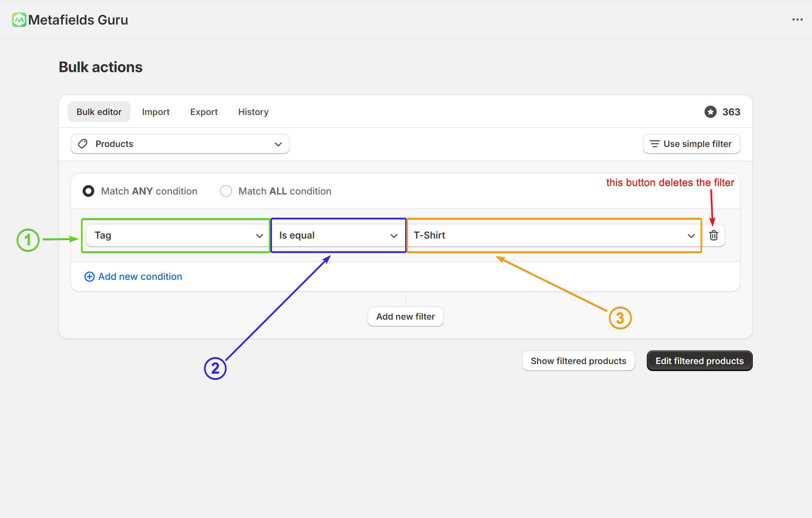This screenshot has width=812, height=518.
Task: Go to the History tab
Action: coord(253,112)
